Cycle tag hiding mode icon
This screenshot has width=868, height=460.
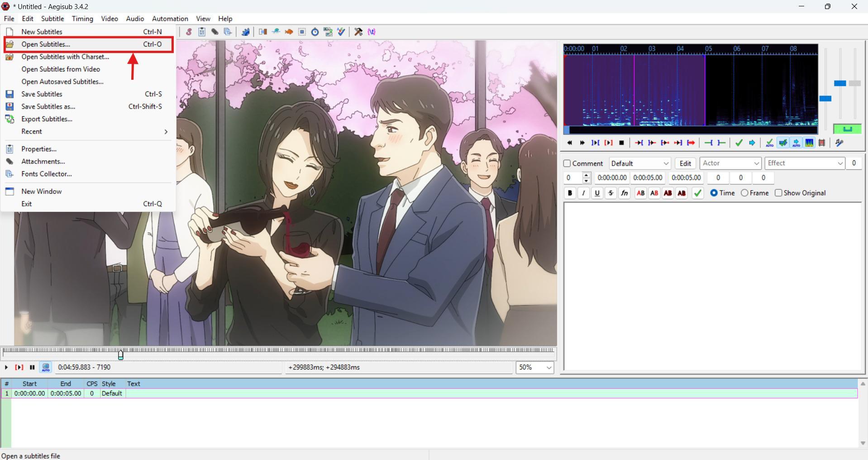coord(372,32)
